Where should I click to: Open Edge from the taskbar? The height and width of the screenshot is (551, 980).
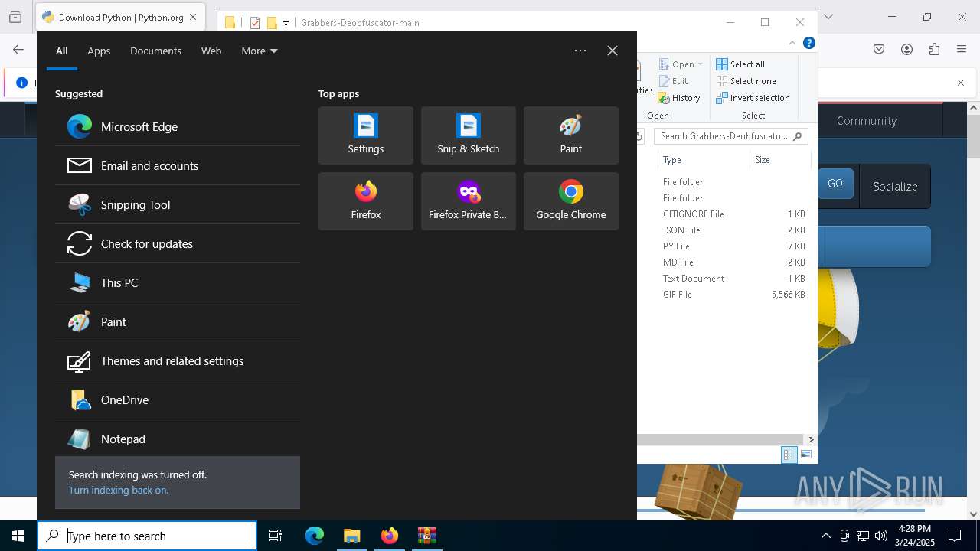315,536
